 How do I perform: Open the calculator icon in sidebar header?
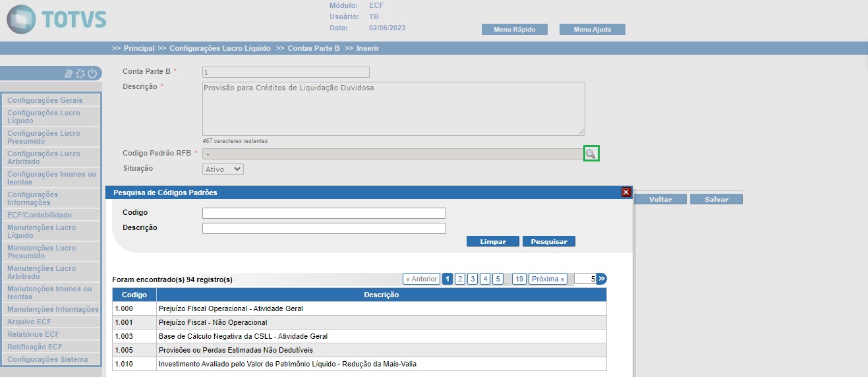[x=69, y=74]
